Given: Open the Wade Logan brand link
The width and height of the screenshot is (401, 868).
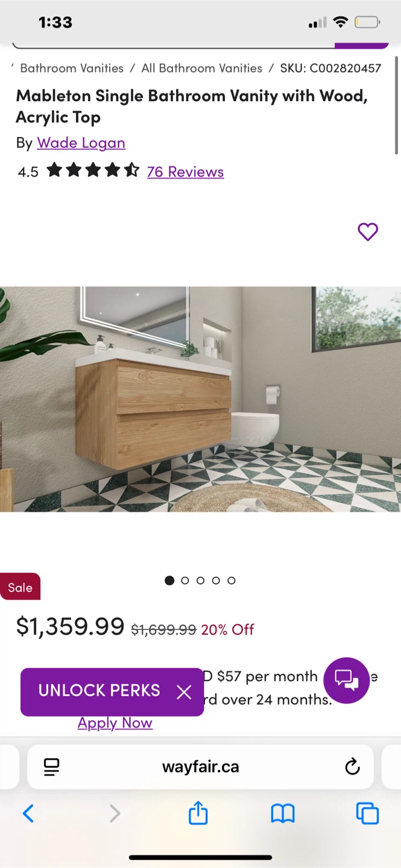Looking at the screenshot, I should (81, 143).
